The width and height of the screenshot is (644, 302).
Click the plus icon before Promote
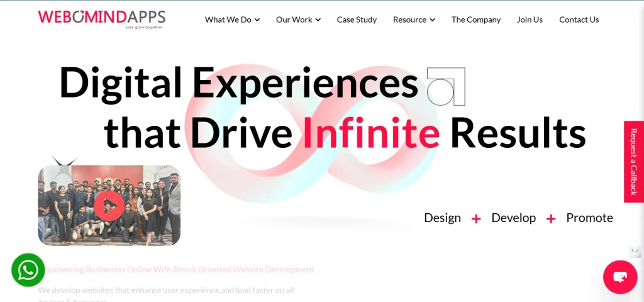[x=551, y=218]
